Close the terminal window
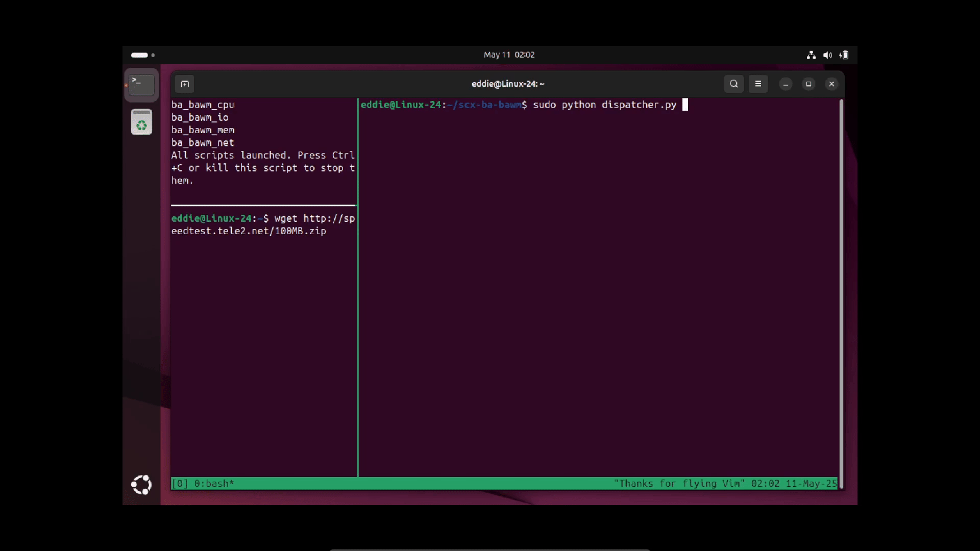 (x=831, y=84)
